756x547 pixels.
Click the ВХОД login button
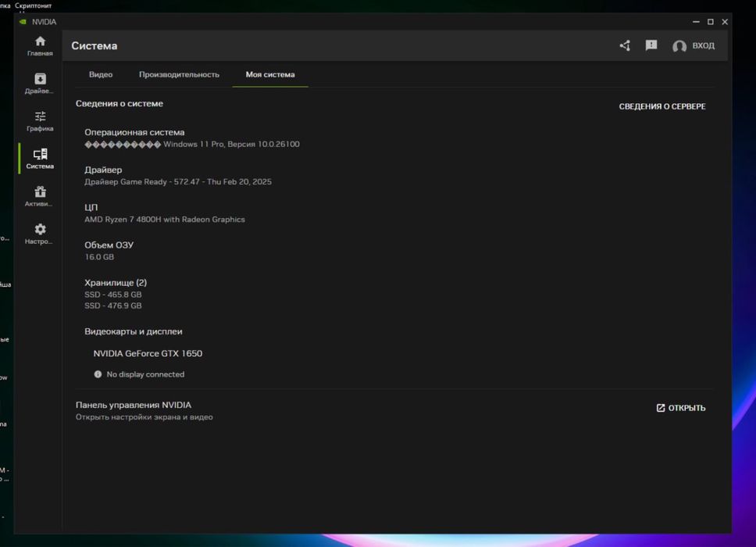[704, 46]
